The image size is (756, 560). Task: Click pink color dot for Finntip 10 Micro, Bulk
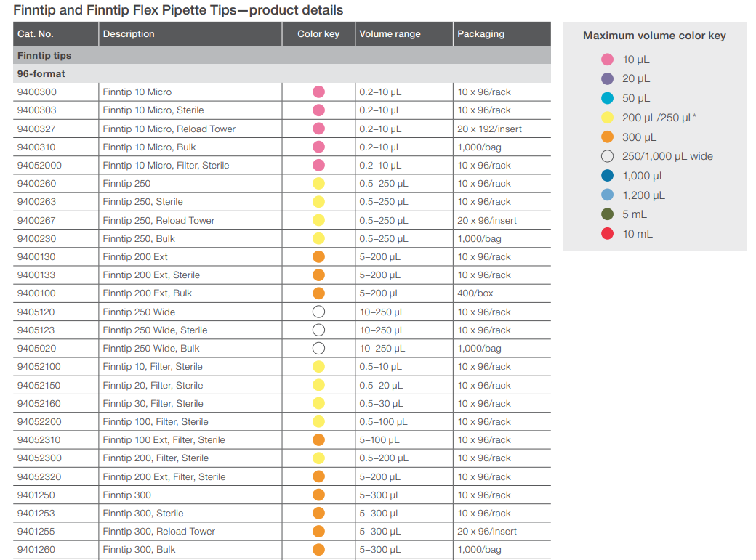(318, 147)
